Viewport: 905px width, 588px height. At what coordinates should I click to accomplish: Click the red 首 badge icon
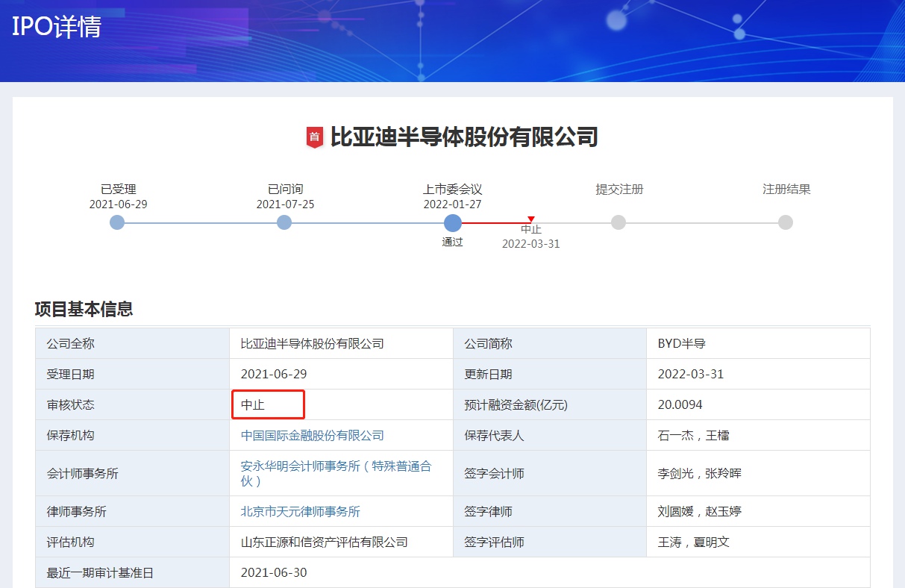315,137
